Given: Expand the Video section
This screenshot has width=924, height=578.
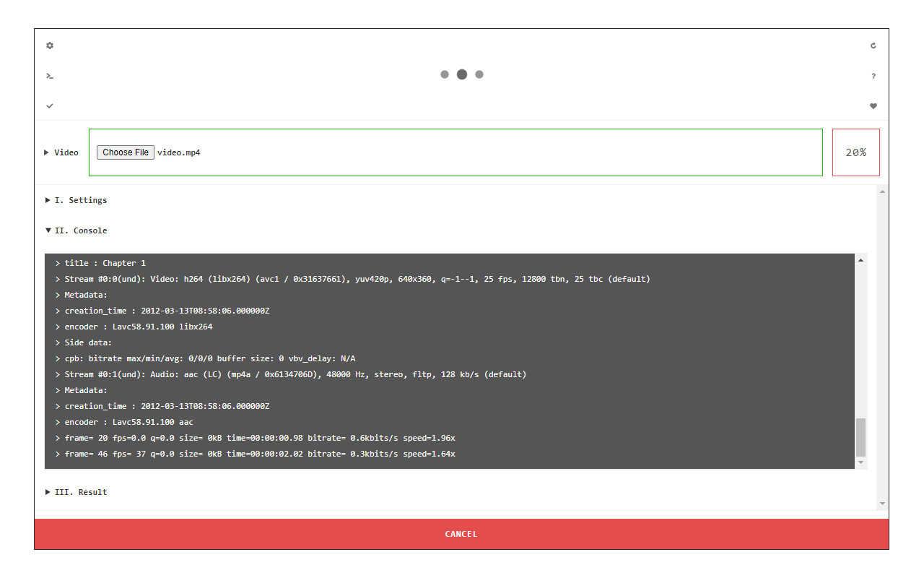Looking at the screenshot, I should pos(61,152).
